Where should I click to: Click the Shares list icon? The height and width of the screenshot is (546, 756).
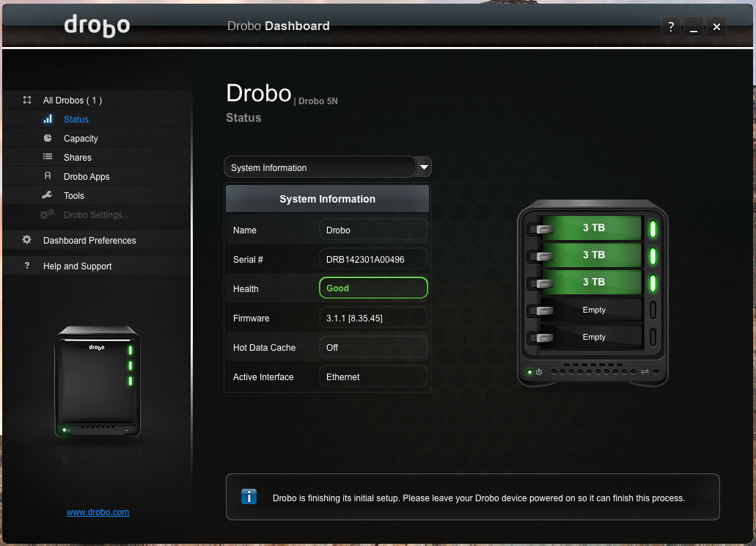(x=48, y=157)
